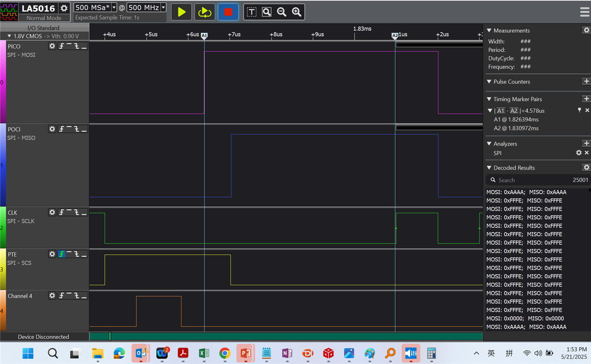
Task: Select first decoded row MOSI: 0xAAAA
Action: point(526,192)
